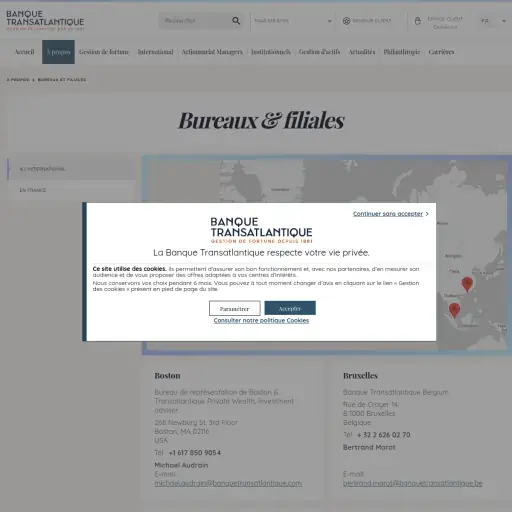Email bertrand.marot@banquetransatlantique.be

[413, 483]
